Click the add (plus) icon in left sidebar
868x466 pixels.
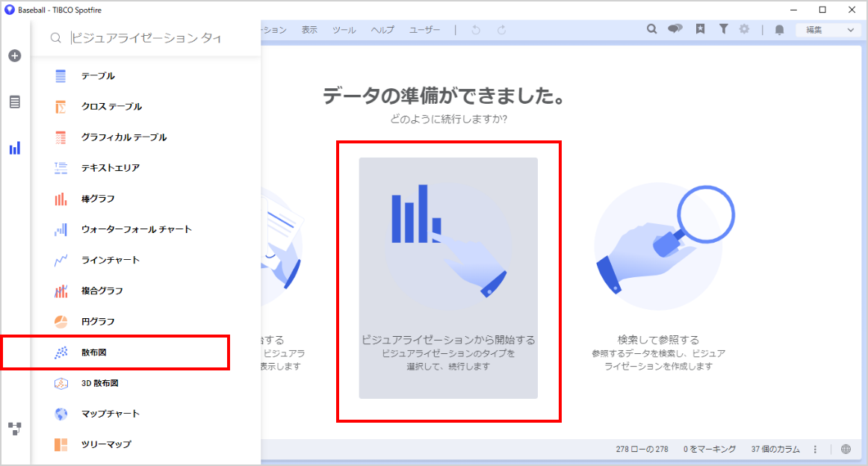15,56
